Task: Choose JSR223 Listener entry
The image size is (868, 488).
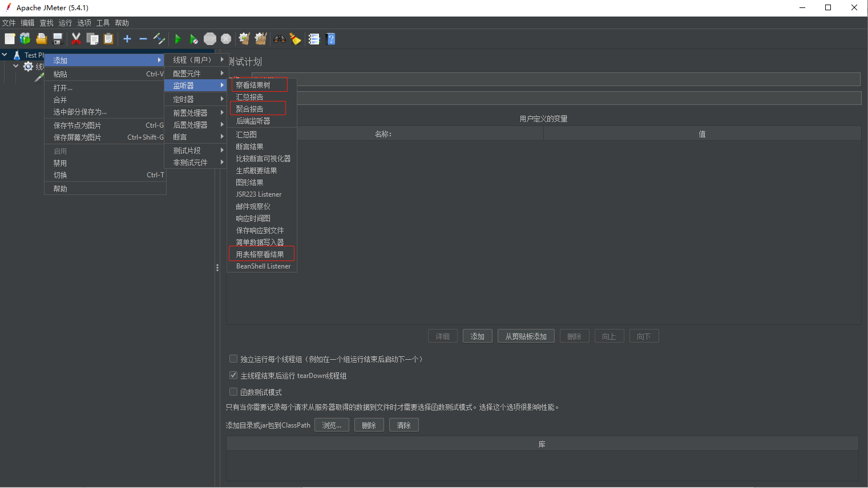Action: pos(262,194)
